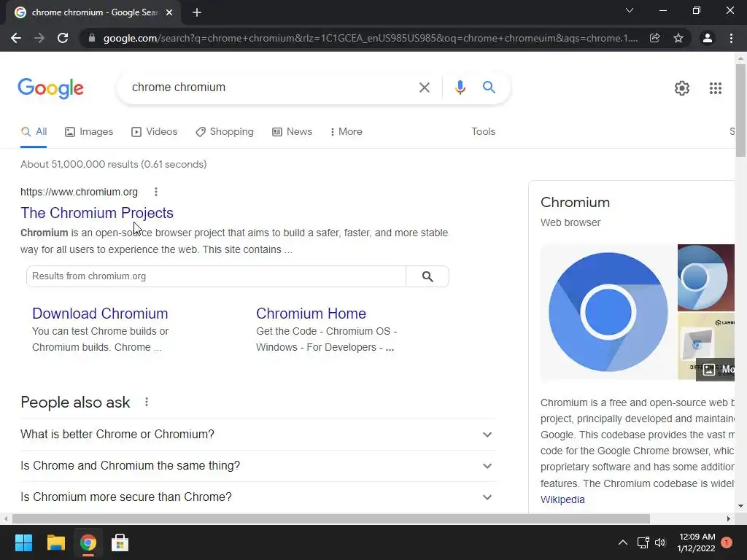Open the Chromium Home link
Screen dimensions: 747x560
pyautogui.click(x=311, y=314)
